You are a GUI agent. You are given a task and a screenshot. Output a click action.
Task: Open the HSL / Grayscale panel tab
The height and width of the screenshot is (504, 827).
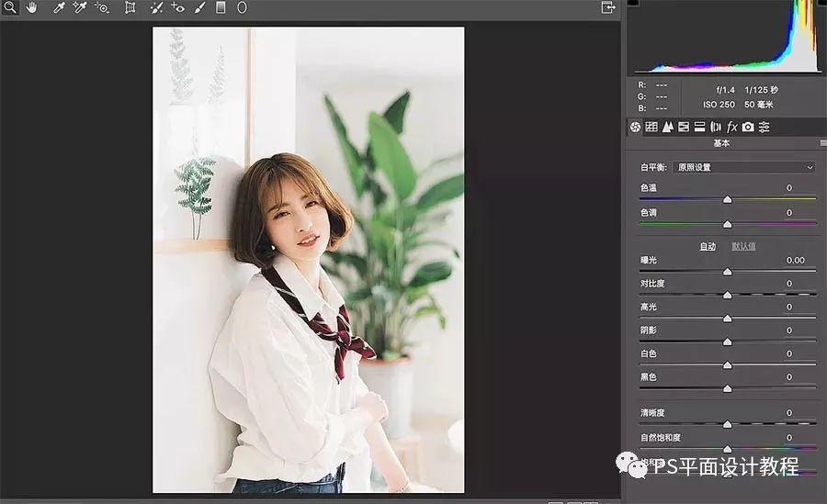pos(684,127)
